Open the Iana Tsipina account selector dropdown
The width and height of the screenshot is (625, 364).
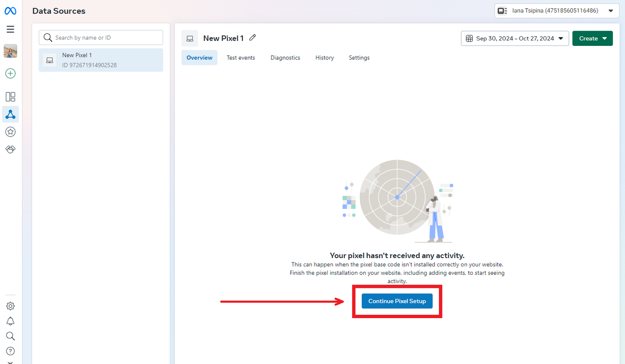click(557, 11)
